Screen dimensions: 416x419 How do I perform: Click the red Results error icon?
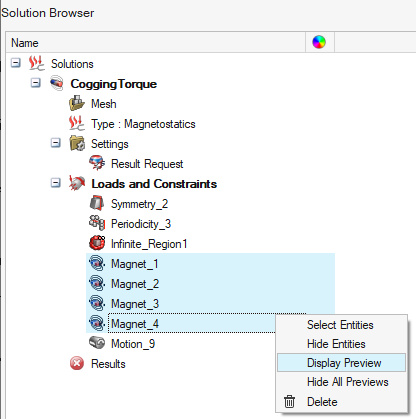coord(77,363)
